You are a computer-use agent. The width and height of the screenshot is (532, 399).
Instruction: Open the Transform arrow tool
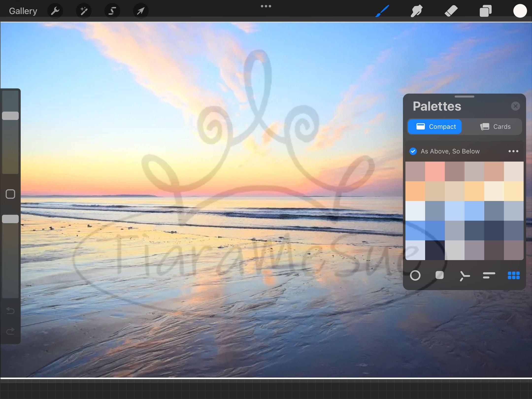tap(140, 11)
